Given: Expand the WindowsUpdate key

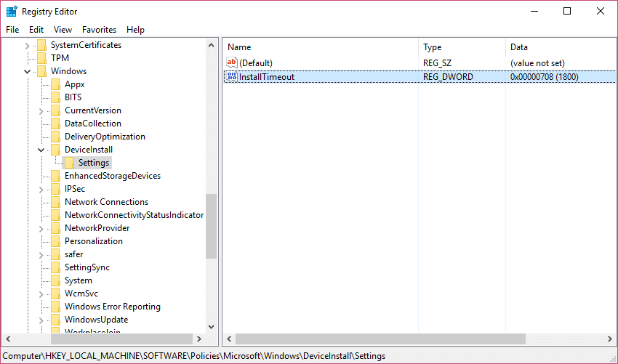Looking at the screenshot, I should [41, 320].
